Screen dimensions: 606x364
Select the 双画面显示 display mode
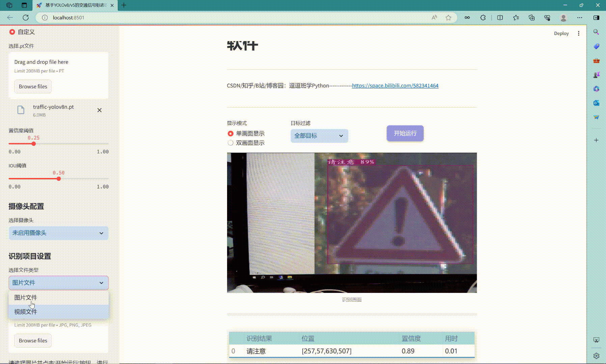click(230, 143)
